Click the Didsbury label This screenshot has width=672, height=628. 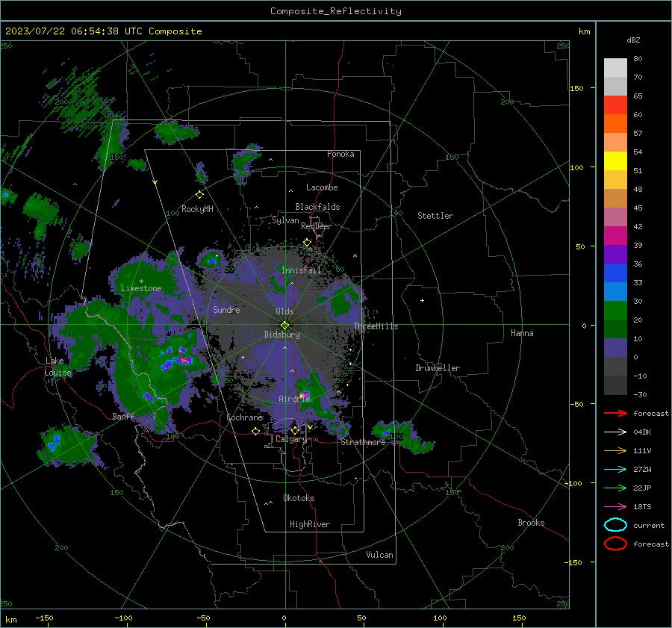click(x=281, y=335)
